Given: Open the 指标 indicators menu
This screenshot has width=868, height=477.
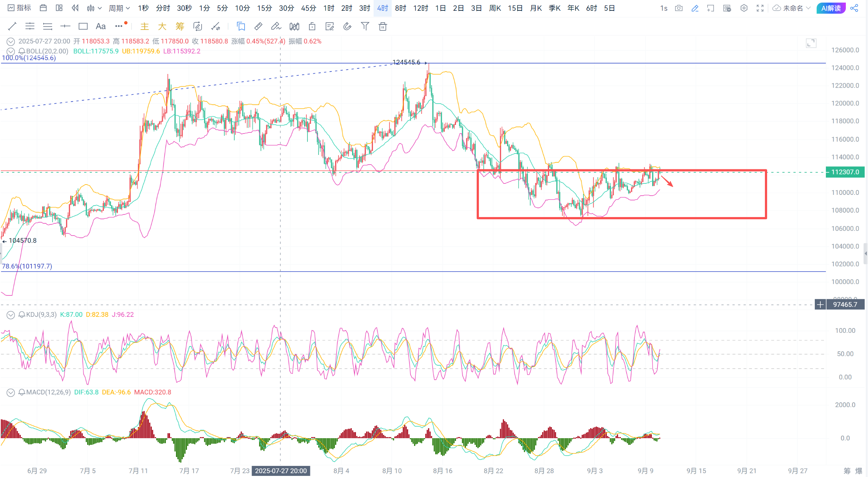Looking at the screenshot, I should click(x=20, y=8).
